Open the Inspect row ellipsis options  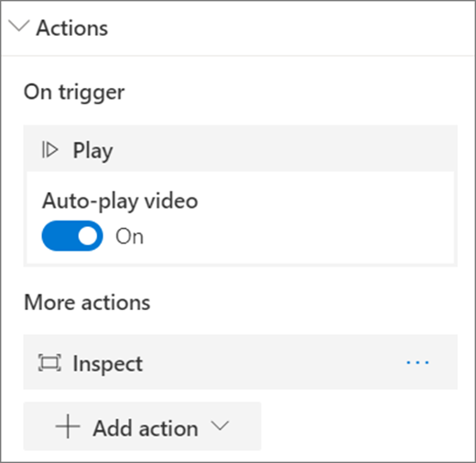coord(417,362)
